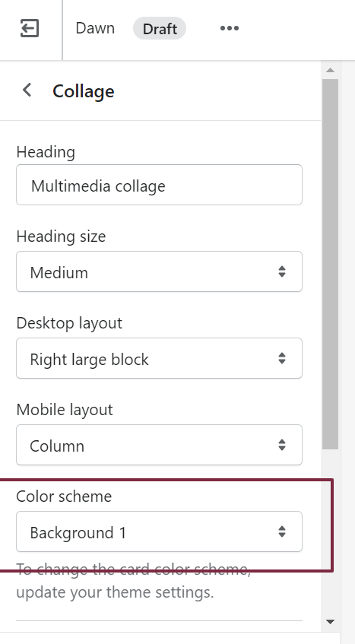Click the Heading field label
This screenshot has height=644, width=355.
(46, 152)
